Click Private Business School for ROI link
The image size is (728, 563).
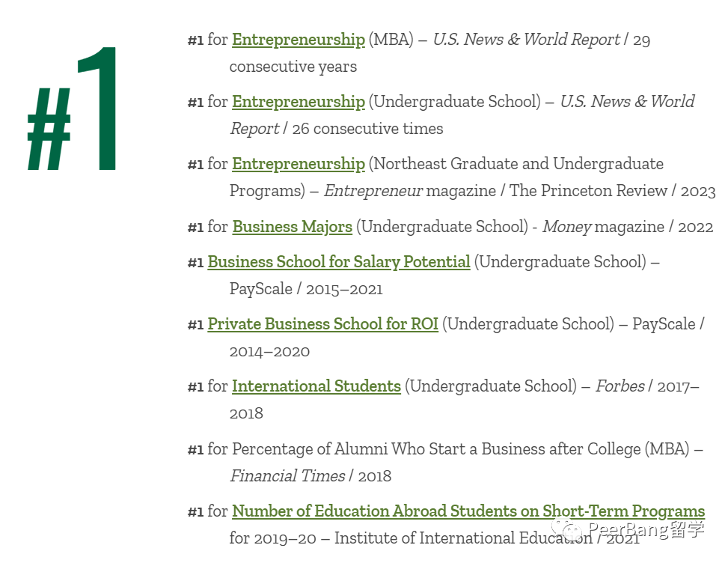tap(322, 324)
